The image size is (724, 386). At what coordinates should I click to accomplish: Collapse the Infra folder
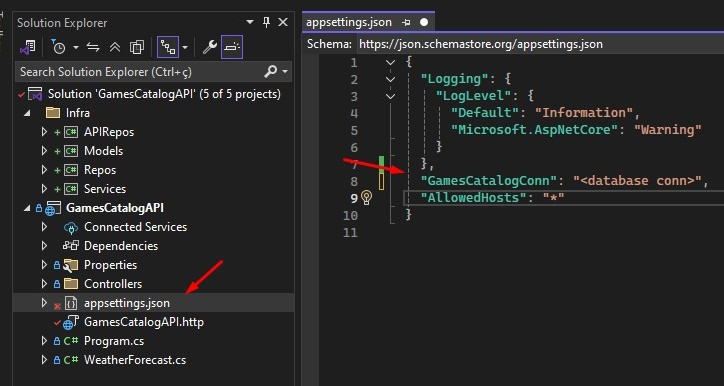27,113
